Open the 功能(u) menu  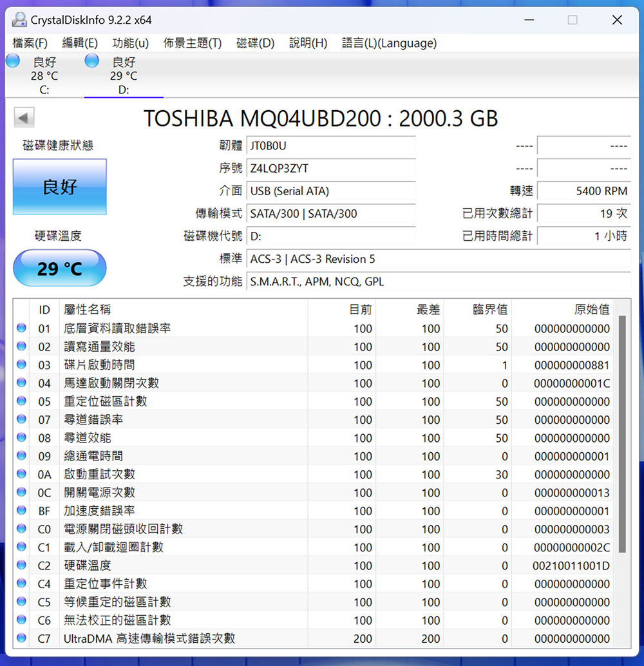[x=130, y=43]
